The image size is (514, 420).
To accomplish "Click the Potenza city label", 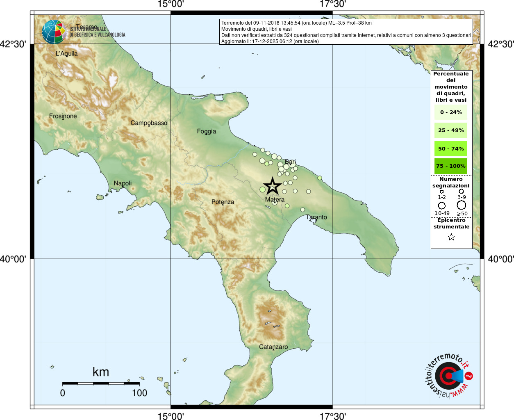I will pyautogui.click(x=223, y=202).
